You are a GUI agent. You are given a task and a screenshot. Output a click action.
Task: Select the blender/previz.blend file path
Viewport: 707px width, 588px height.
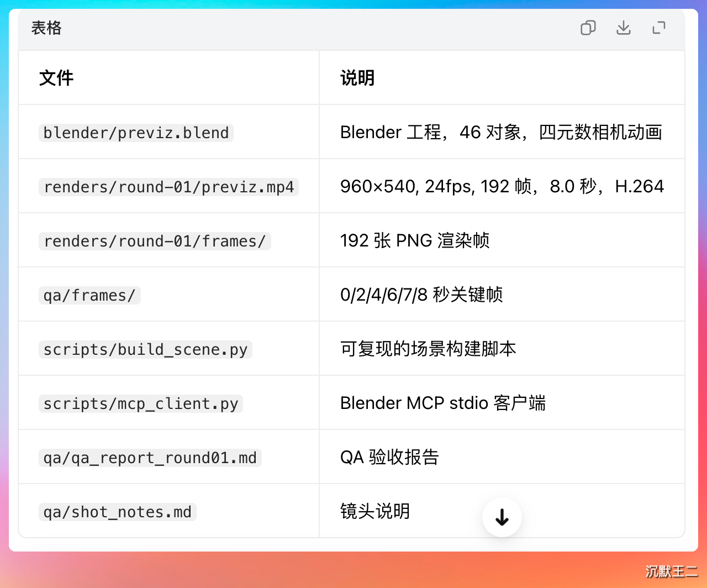click(136, 133)
